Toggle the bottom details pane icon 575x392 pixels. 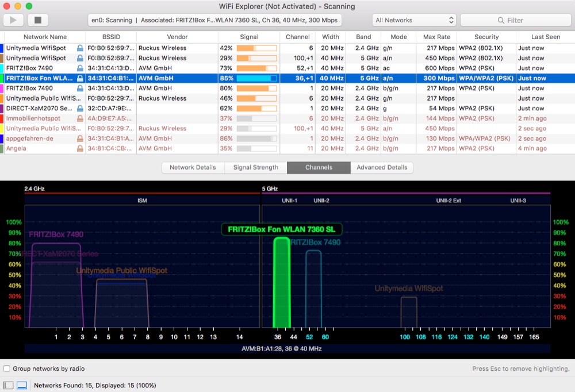click(x=21, y=385)
